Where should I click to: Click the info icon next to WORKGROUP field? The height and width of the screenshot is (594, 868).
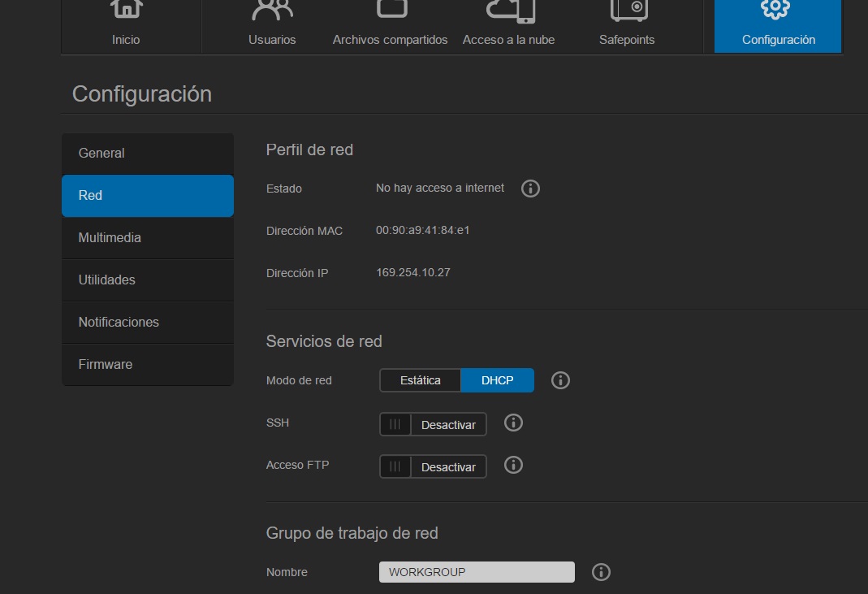tap(601, 572)
